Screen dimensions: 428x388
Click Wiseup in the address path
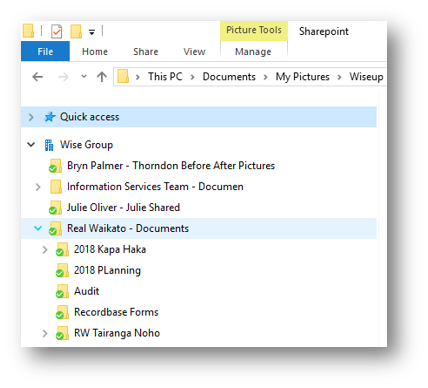366,77
